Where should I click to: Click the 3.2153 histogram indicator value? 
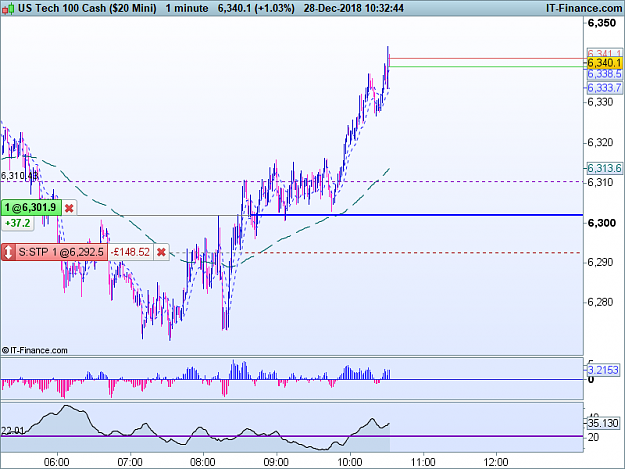[603, 370]
